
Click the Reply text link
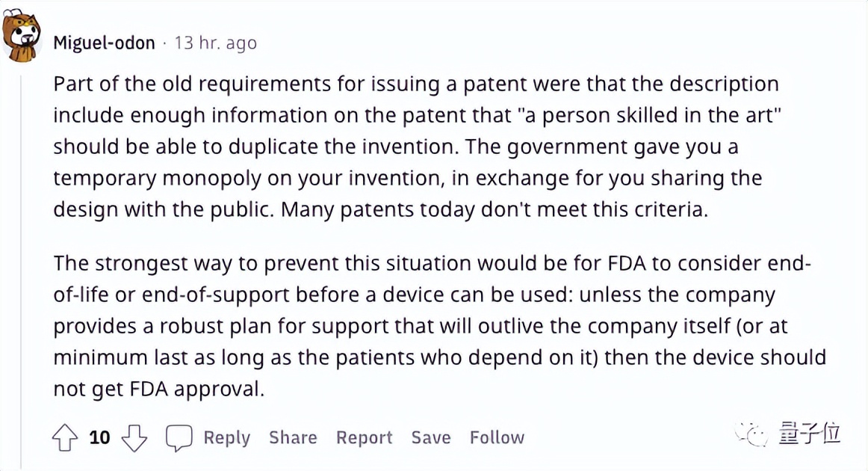tap(226, 438)
